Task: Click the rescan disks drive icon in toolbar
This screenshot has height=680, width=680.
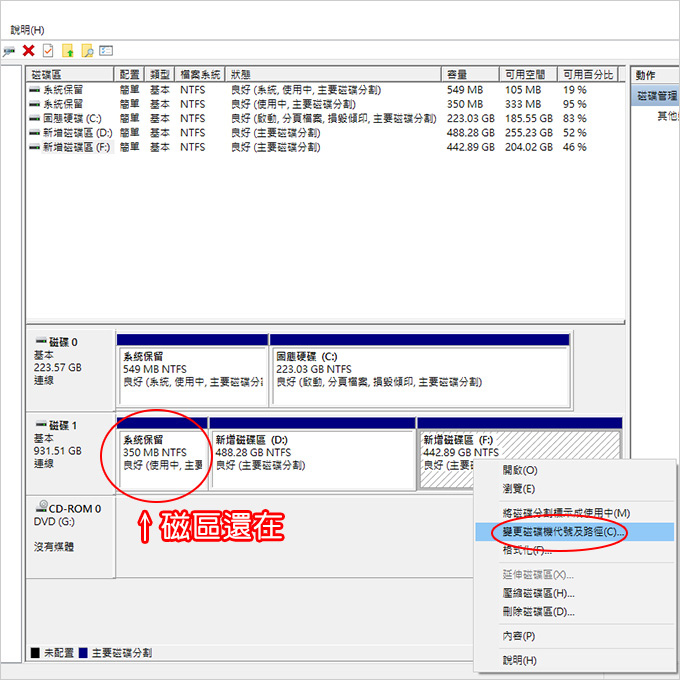Action: (9, 51)
